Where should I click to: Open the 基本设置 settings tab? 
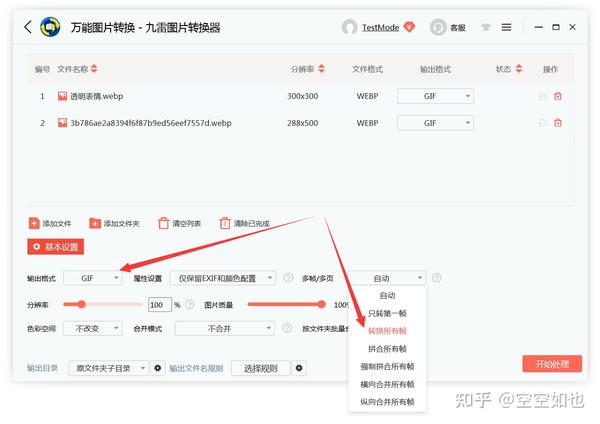(55, 247)
